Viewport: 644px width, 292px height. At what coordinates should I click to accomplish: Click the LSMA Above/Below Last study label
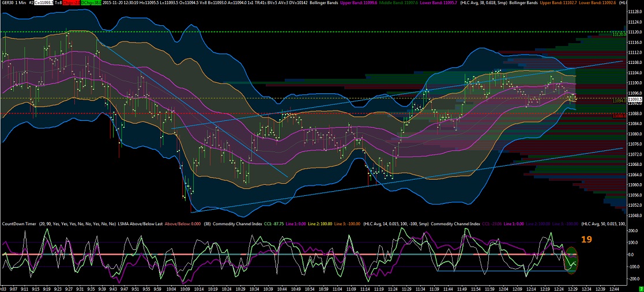point(140,225)
